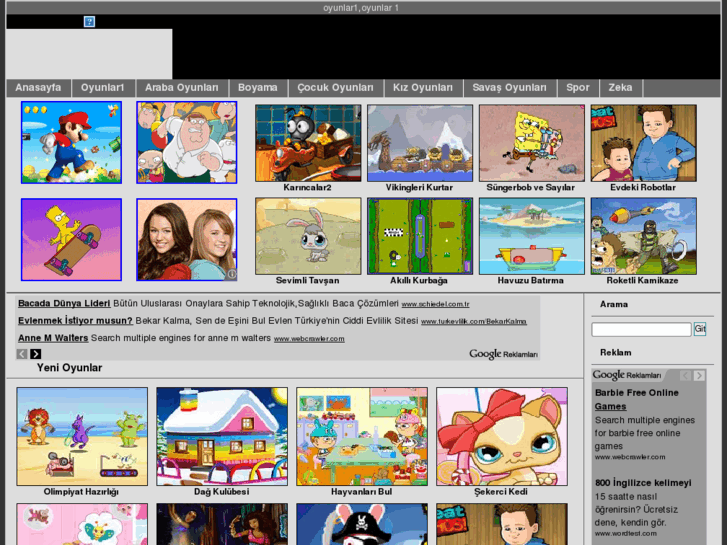Viewport: 727px width, 545px height.
Task: Open the dancing girls game thumbnail
Action: pyautogui.click(x=222, y=524)
